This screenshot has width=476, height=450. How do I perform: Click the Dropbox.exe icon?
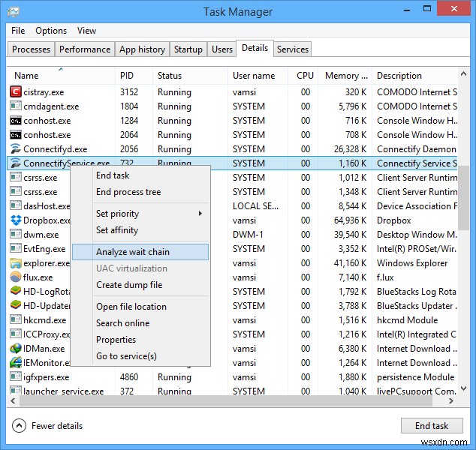click(x=16, y=220)
